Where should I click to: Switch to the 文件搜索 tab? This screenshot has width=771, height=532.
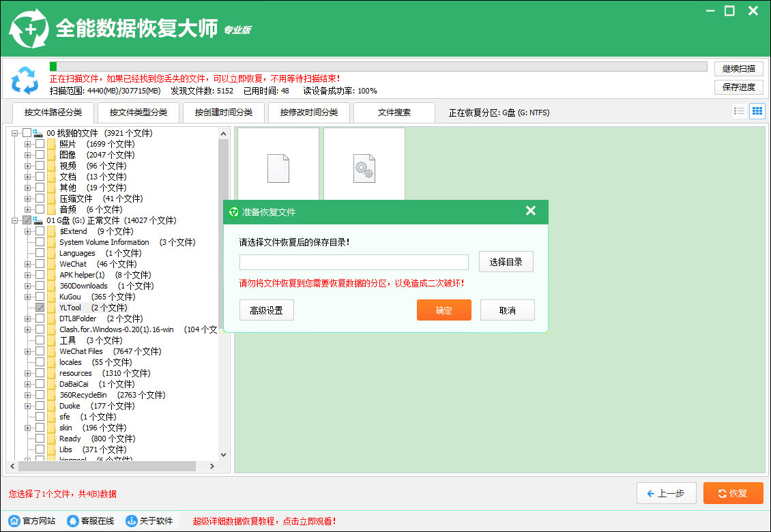[394, 113]
